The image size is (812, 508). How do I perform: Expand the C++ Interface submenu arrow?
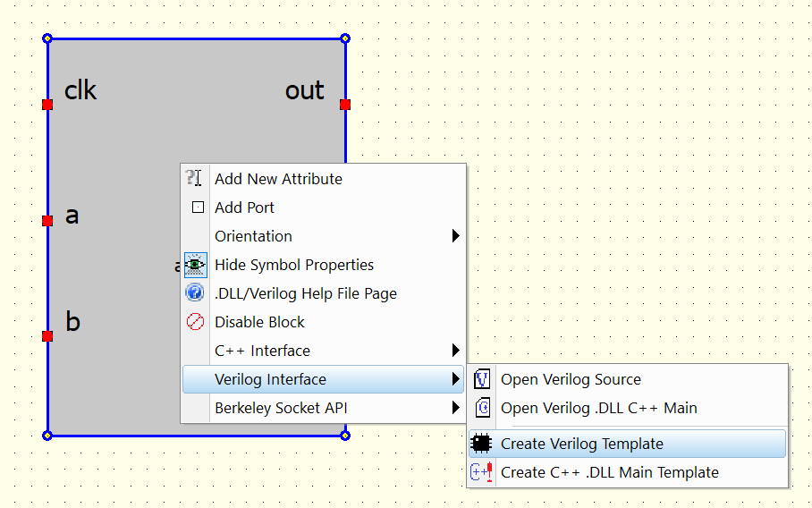click(455, 351)
